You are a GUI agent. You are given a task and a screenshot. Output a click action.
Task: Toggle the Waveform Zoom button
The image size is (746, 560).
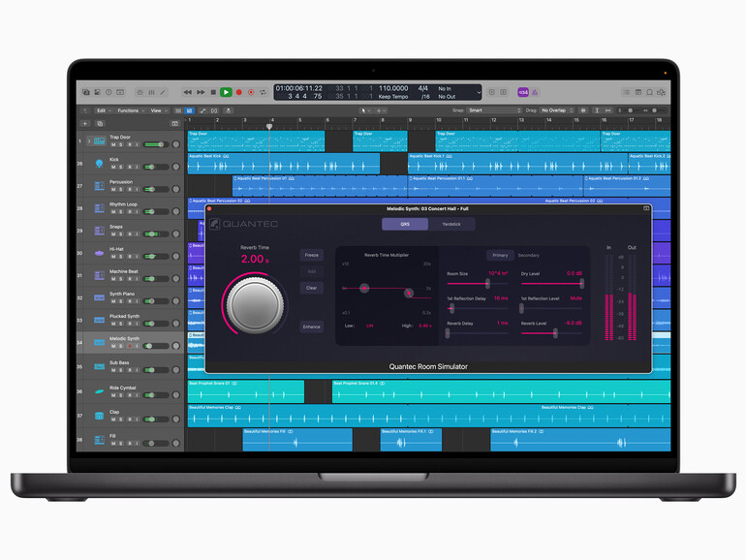583,110
